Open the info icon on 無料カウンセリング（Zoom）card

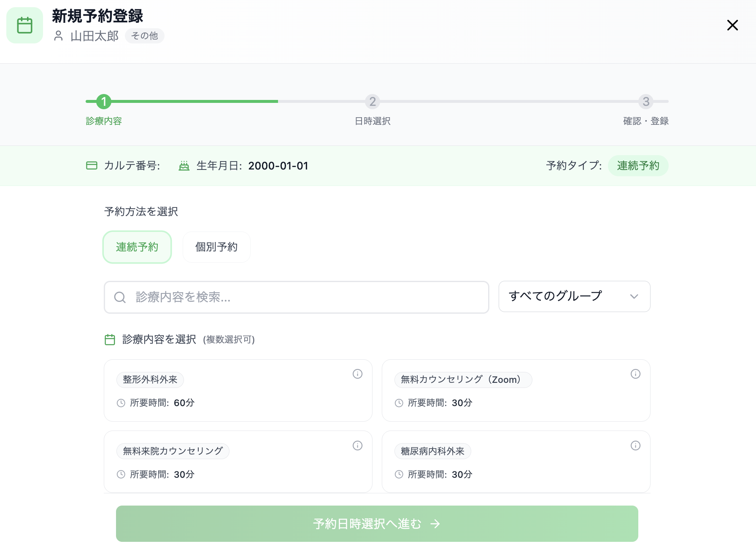click(636, 374)
